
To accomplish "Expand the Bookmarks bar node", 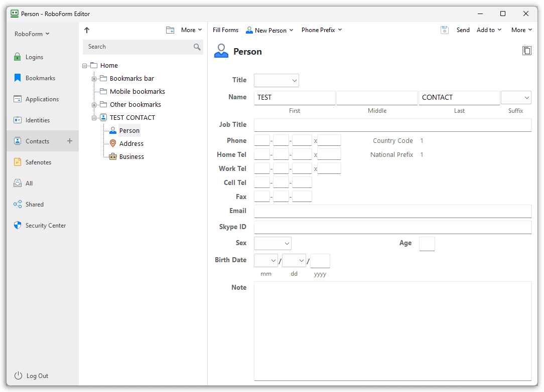I will click(94, 79).
